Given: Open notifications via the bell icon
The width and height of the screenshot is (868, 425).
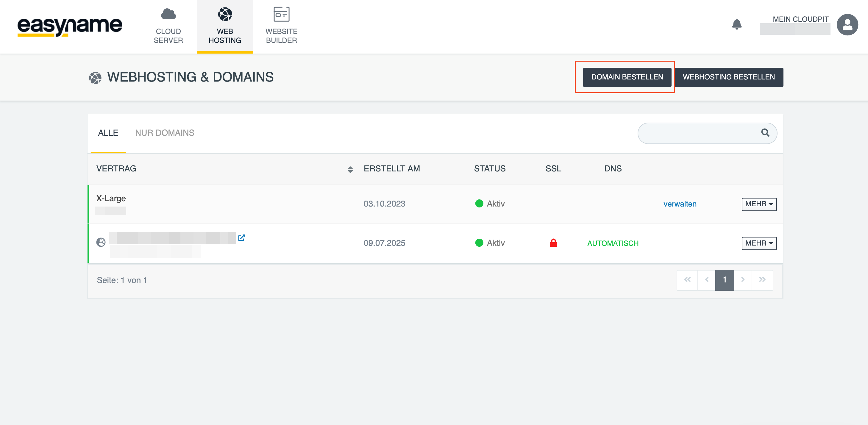Looking at the screenshot, I should [737, 24].
